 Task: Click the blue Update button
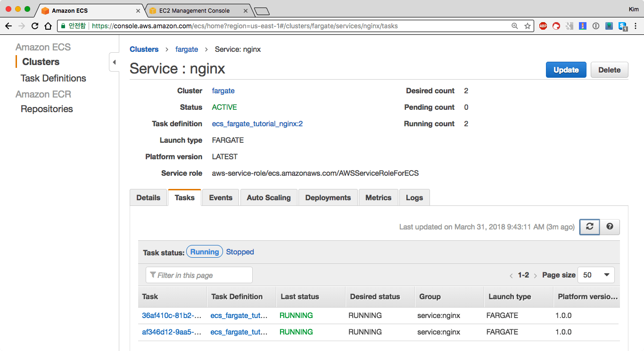pyautogui.click(x=566, y=70)
